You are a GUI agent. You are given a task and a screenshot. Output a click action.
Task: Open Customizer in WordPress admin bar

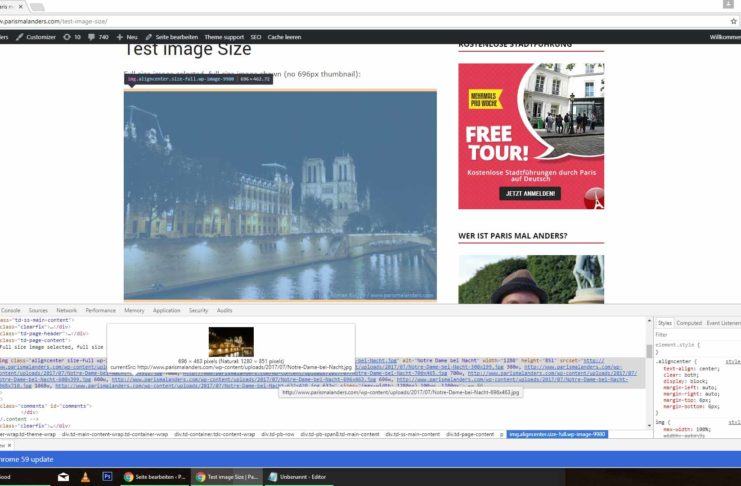point(36,37)
